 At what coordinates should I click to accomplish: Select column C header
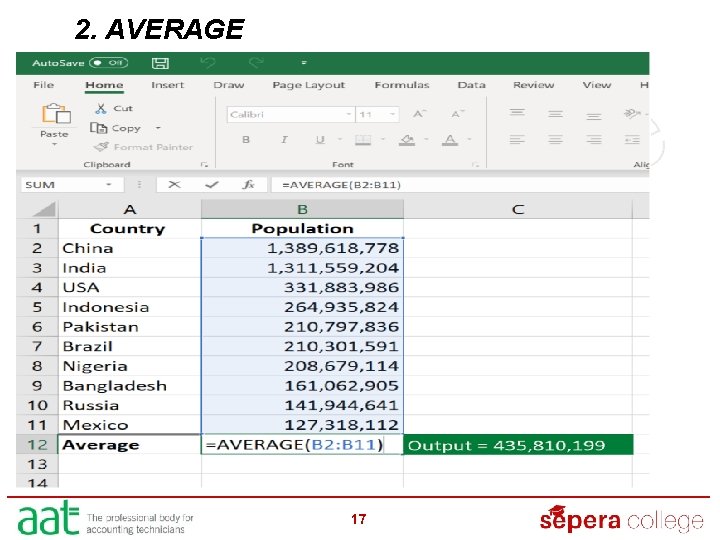tap(518, 209)
